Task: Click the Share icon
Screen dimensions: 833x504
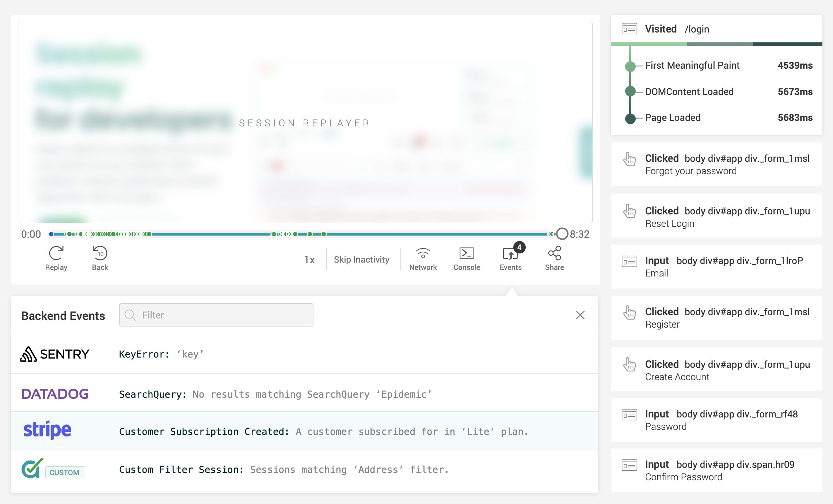Action: click(554, 258)
